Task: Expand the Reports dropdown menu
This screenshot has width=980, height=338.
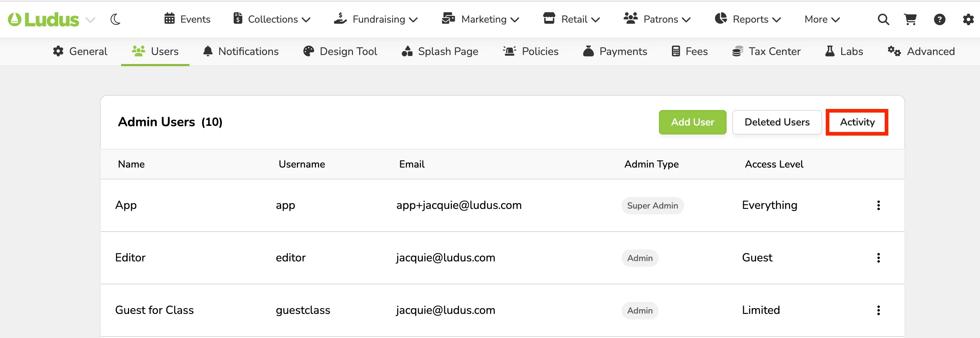Action: pos(747,19)
